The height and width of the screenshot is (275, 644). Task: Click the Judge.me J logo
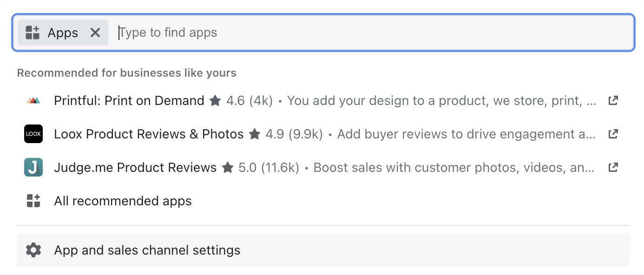33,167
